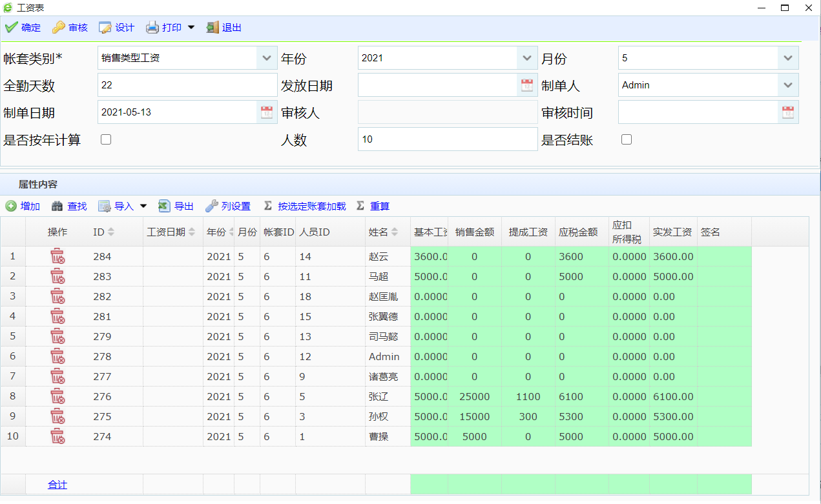Delete row for 赵云 via trash icon

pos(57,256)
